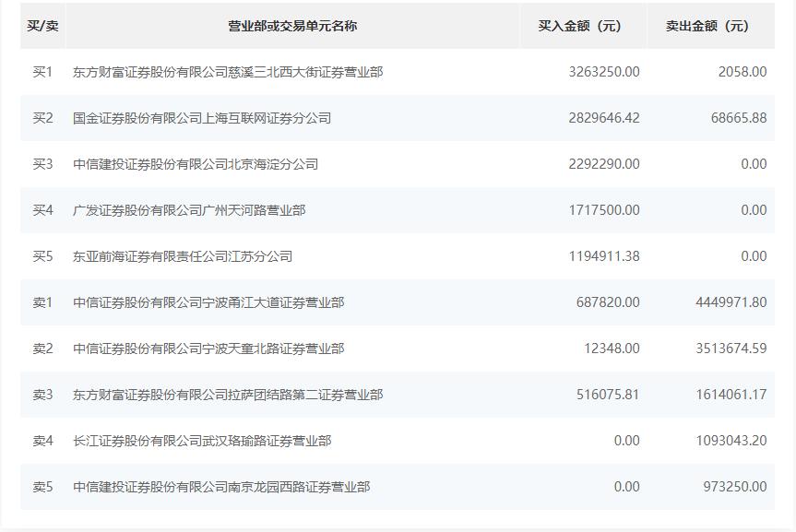Screen dimensions: 796x532
Task: Click the 0.00 buy amount in 卖5 row
Action: click(x=627, y=487)
